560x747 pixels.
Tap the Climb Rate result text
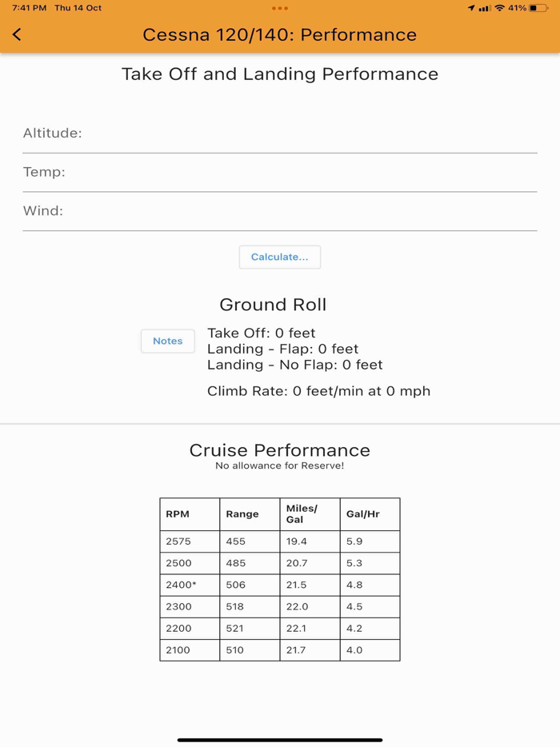[318, 391]
